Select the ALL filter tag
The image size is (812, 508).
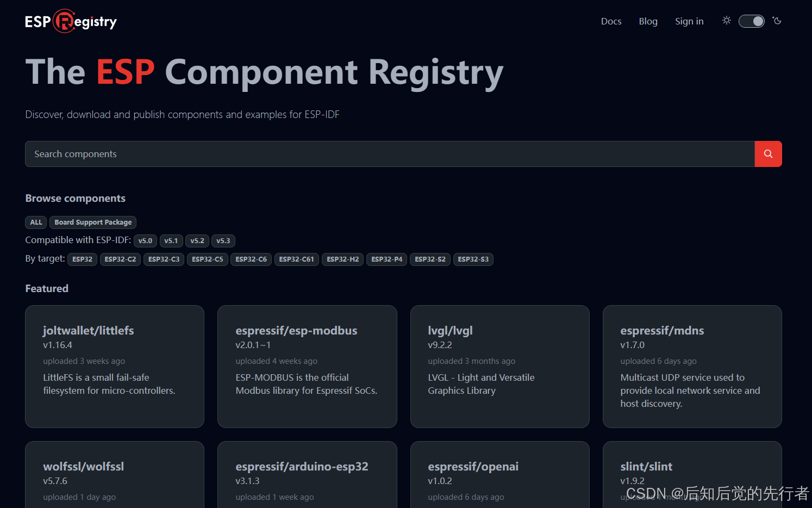[36, 222]
